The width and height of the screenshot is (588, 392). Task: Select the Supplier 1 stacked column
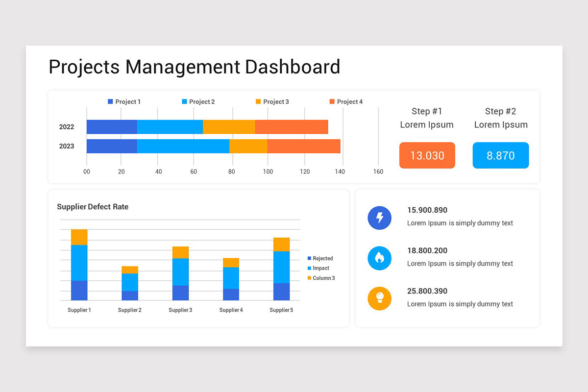(79, 265)
